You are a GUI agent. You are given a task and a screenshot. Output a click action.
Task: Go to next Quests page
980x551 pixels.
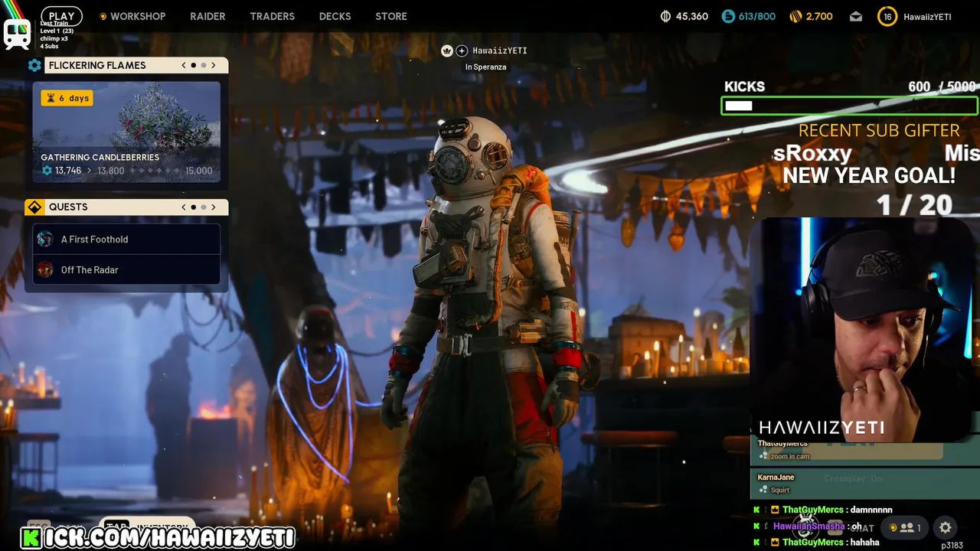(x=214, y=207)
